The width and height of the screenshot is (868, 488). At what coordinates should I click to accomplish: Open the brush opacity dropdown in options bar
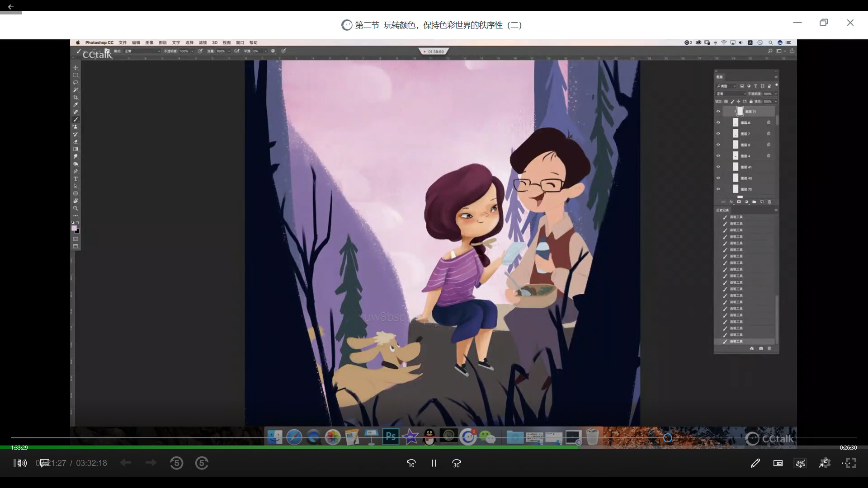pyautogui.click(x=192, y=51)
